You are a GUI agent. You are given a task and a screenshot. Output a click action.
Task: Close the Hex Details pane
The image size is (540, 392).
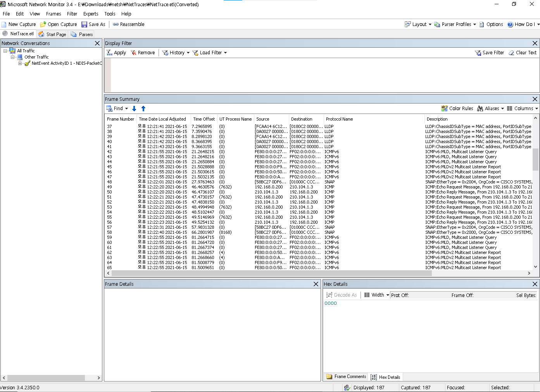tap(535, 284)
